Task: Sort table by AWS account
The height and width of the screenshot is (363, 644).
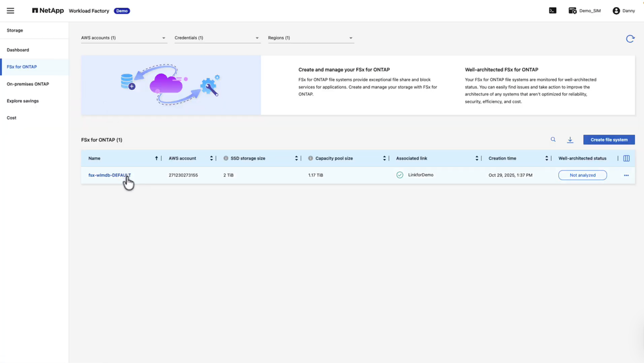Action: tap(212, 158)
